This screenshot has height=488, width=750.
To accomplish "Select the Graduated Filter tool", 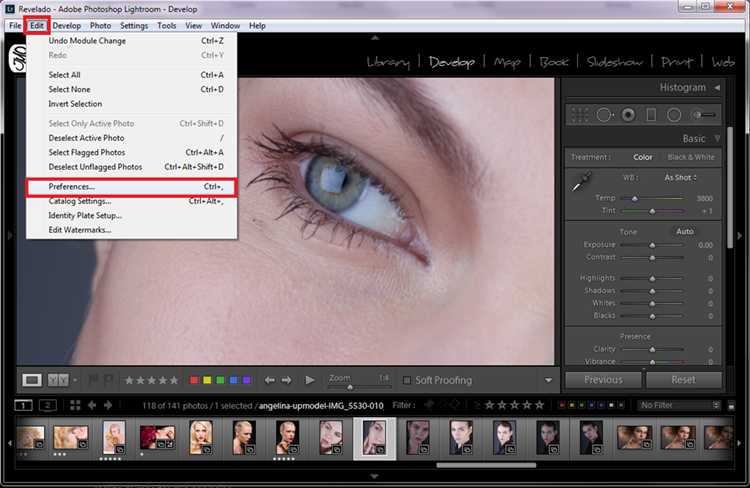I will point(651,115).
